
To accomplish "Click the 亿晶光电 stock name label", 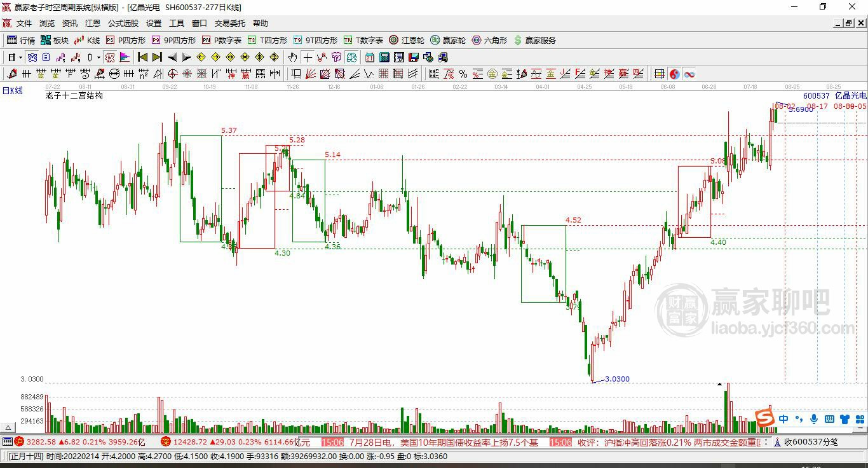I will [850, 96].
